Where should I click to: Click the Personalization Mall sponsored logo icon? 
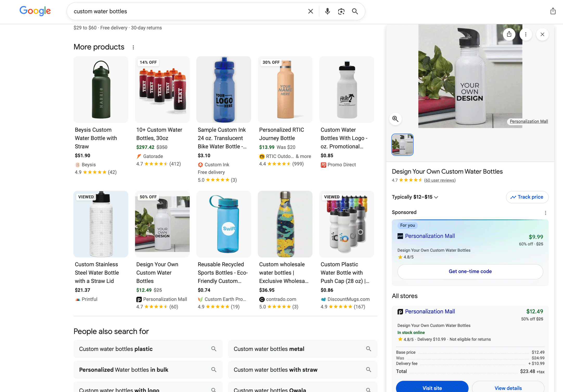point(400,236)
